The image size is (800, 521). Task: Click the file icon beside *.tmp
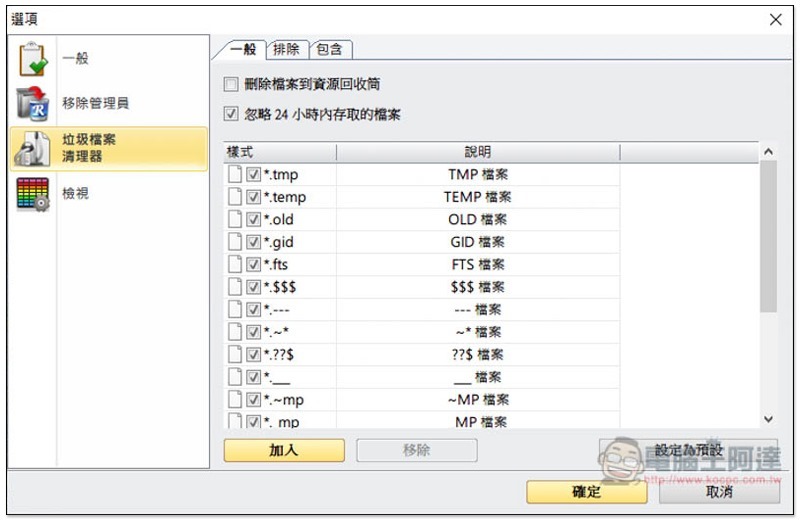235,174
